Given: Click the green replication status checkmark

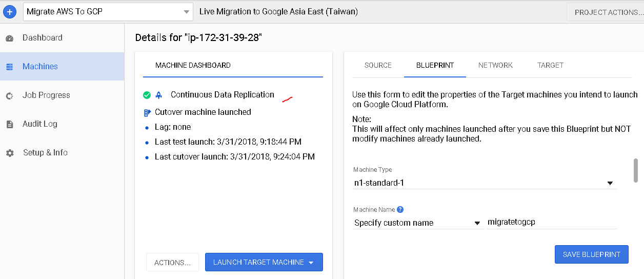Looking at the screenshot, I should tap(147, 95).
